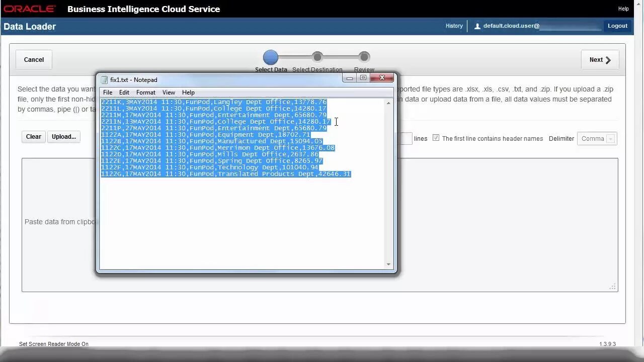Click the line starting with 1122F
The image size is (644, 362).
(210, 167)
